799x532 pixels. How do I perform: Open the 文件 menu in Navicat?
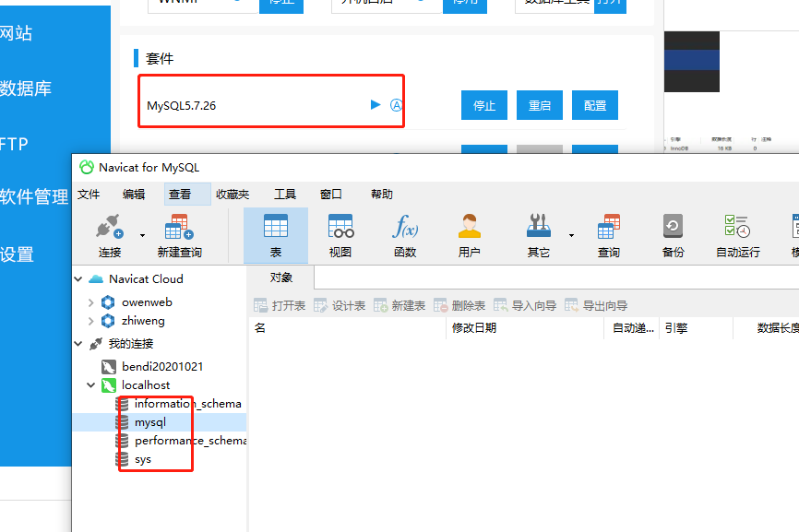(89, 194)
